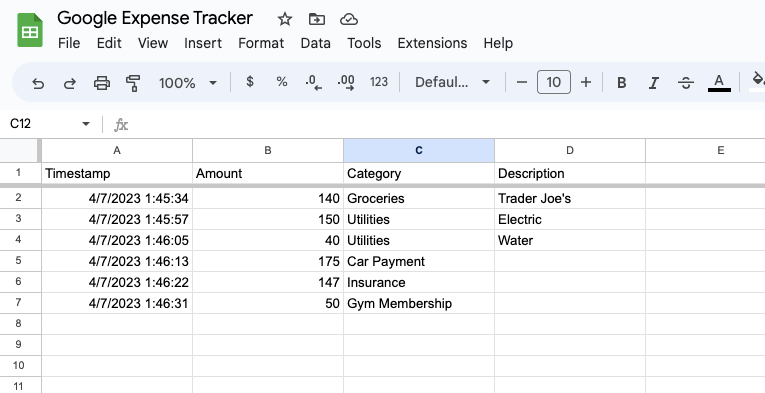Open the File menu
The height and width of the screenshot is (393, 765).
pyautogui.click(x=69, y=43)
